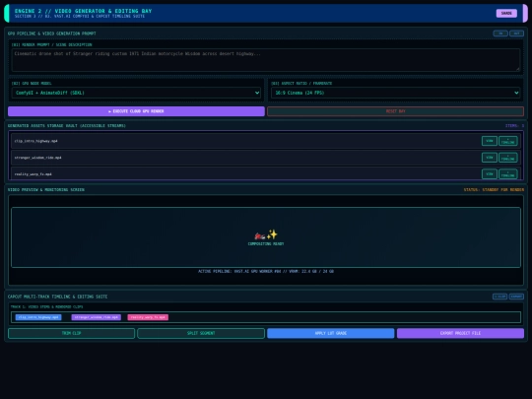Select clip_intro_highway.mp4 row in storage vault
Image resolution: width=532 pixels, height=399 pixels.
coord(266,141)
